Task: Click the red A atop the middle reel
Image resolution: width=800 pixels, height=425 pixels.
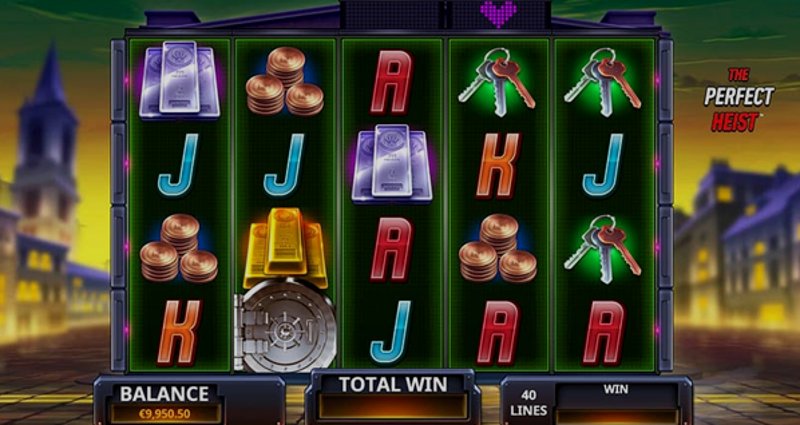Action: coord(391,82)
